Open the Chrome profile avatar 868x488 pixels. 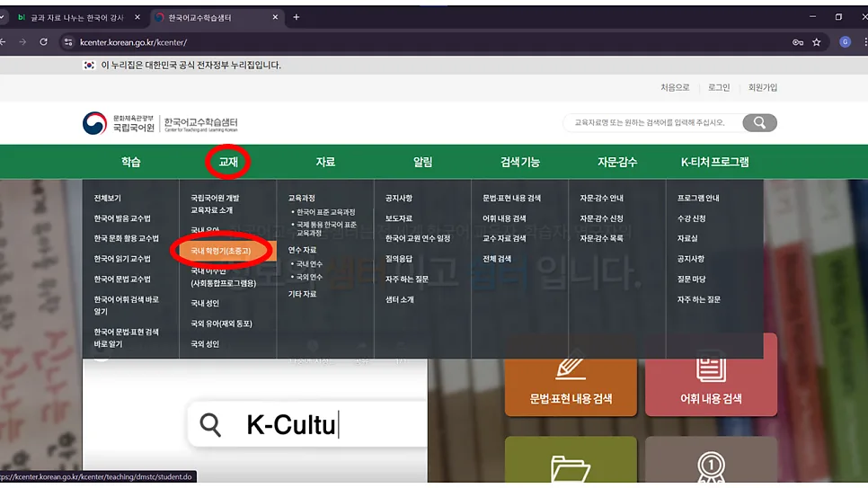coord(845,42)
